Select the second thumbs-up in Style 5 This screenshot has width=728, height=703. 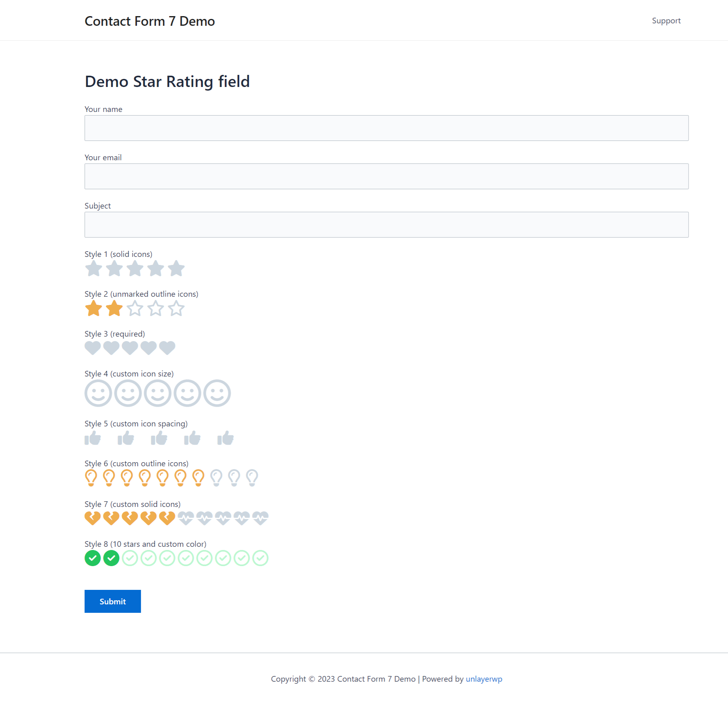(126, 438)
